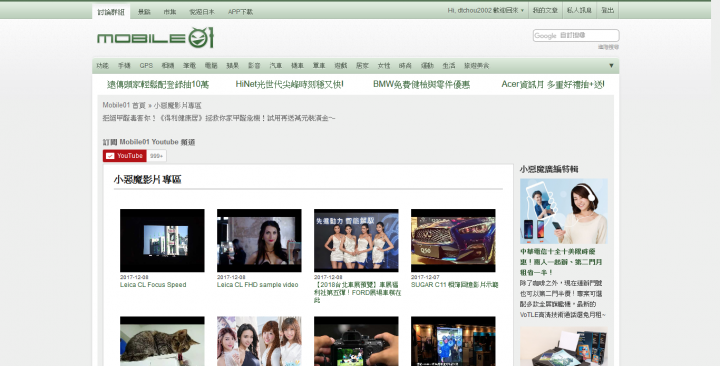Open the Leica CL FHD sample video thumbnail

[259, 240]
